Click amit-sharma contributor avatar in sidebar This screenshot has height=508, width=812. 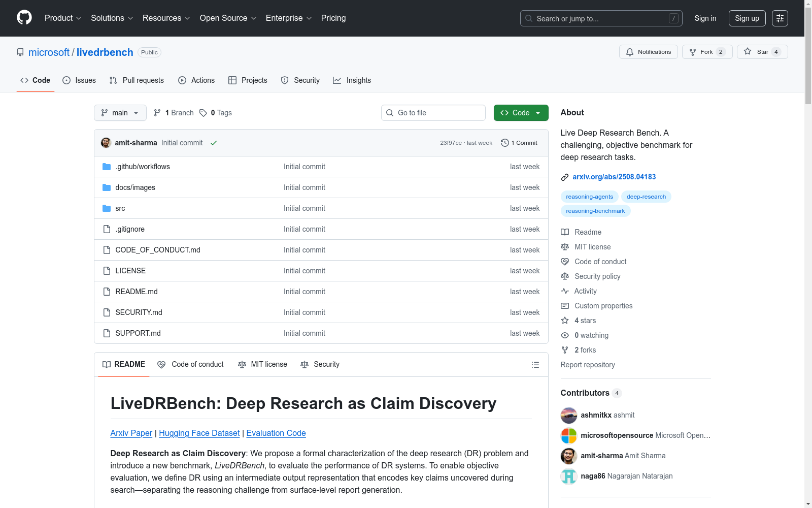click(x=569, y=456)
